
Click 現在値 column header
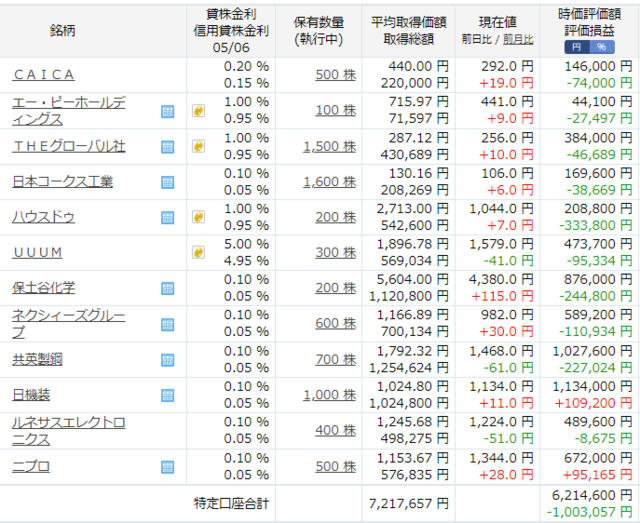click(498, 22)
